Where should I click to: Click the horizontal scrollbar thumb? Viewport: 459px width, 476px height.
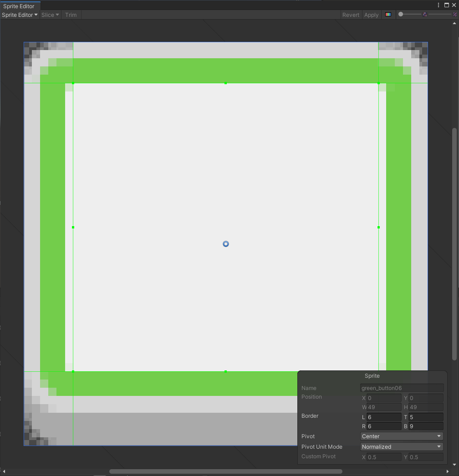226,471
